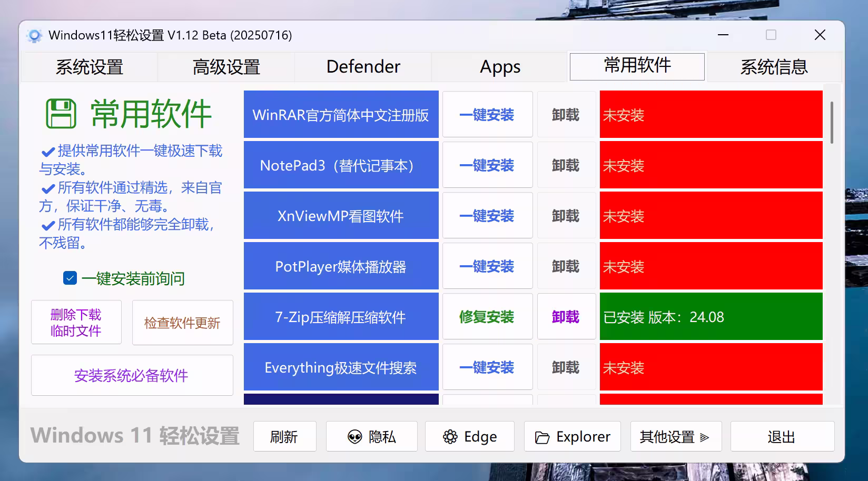The height and width of the screenshot is (481, 868).
Task: Click 卸载 in the WinRAR row
Action: [566, 115]
